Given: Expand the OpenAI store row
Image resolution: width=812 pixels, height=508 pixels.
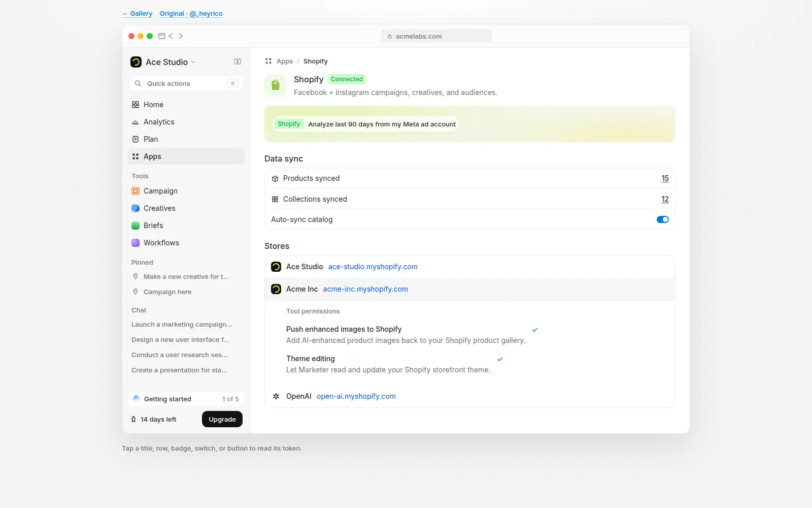Looking at the screenshot, I should click(470, 396).
